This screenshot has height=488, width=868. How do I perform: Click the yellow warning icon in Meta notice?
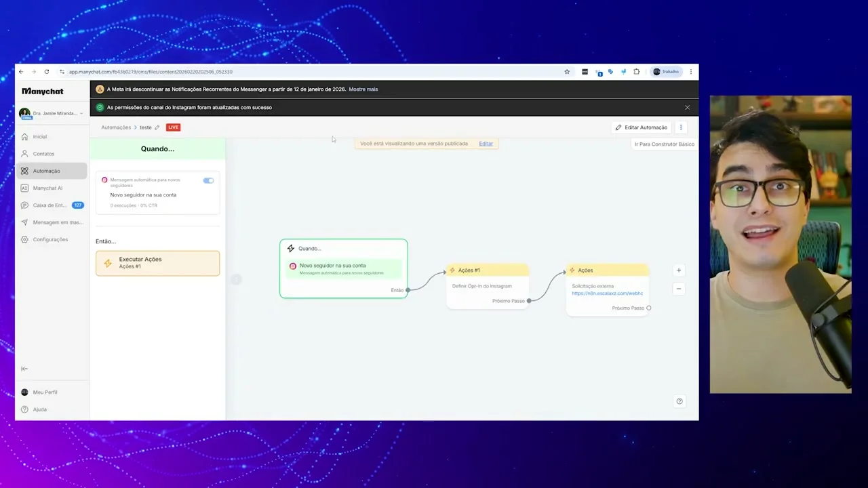tap(100, 89)
